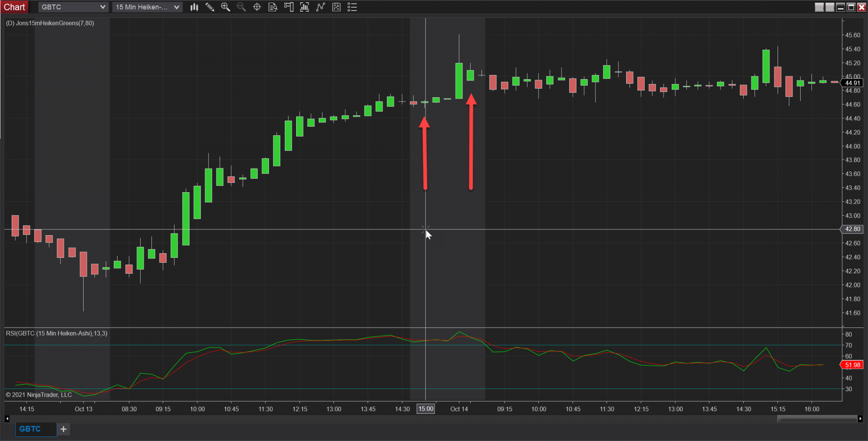The image size is (868, 441).
Task: Click the 44.91 current price marker
Action: tap(853, 83)
